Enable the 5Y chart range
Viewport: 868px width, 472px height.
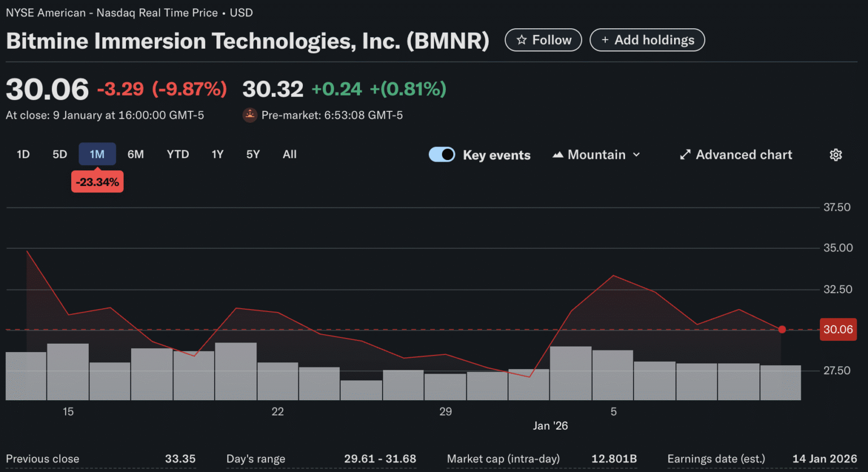pyautogui.click(x=253, y=154)
